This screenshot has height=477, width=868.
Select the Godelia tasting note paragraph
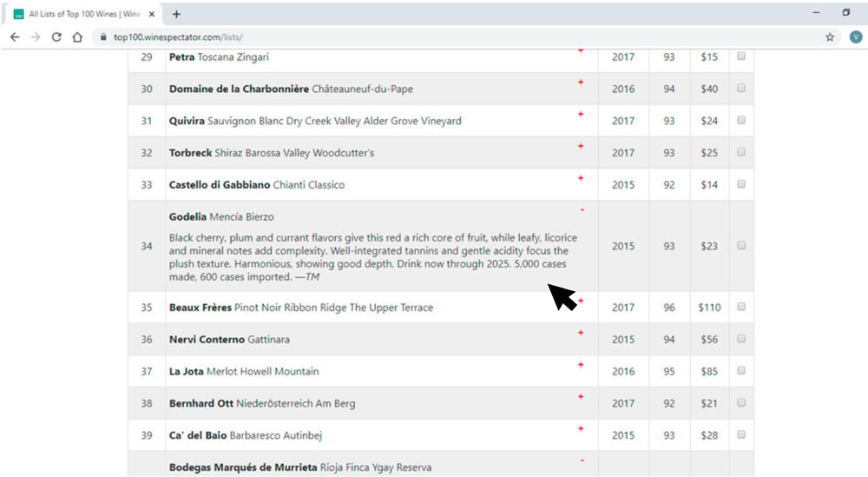pyautogui.click(x=373, y=257)
